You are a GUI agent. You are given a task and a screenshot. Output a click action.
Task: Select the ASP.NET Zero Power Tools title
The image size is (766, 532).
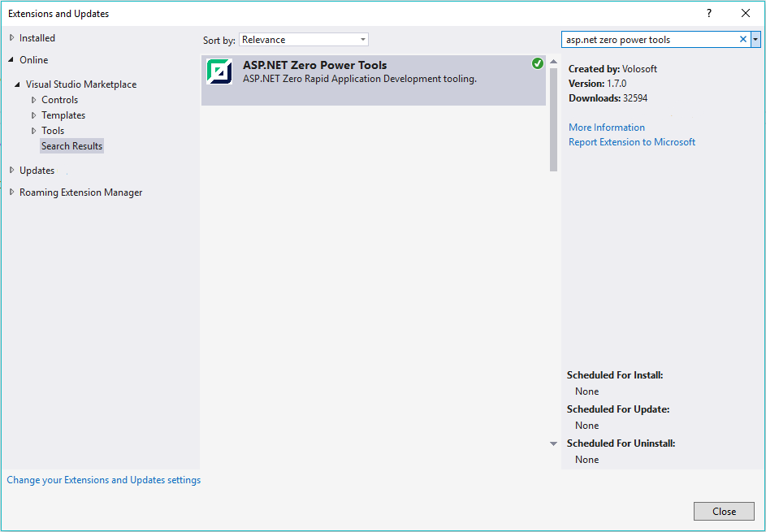314,65
